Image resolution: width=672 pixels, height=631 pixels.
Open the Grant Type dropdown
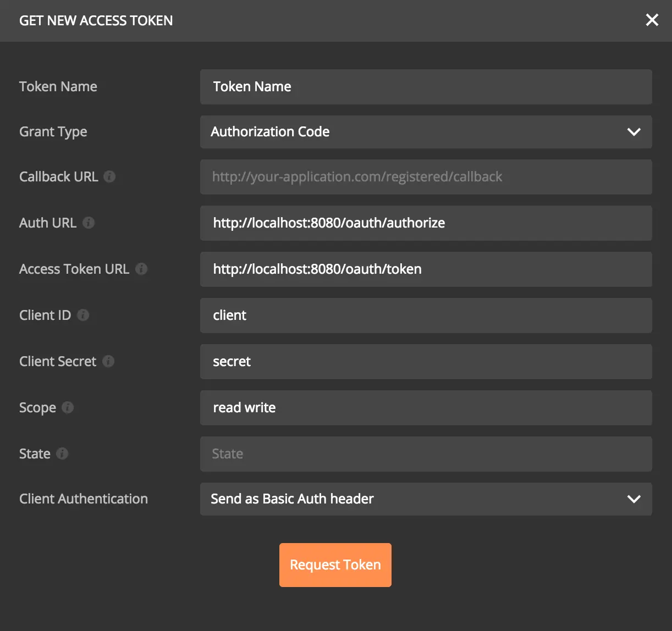click(x=426, y=132)
